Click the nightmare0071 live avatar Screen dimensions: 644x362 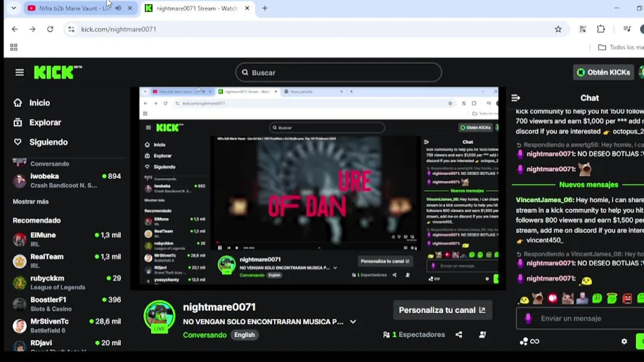point(159,317)
